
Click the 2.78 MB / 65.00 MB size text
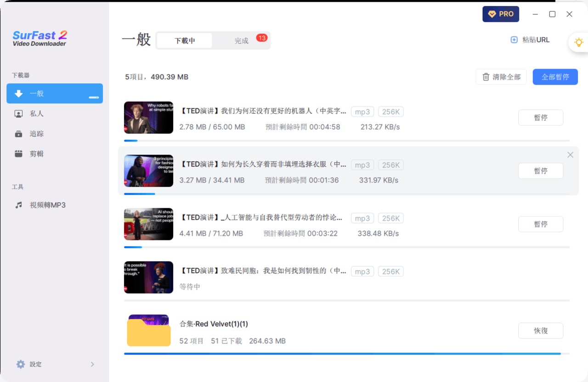coord(212,127)
